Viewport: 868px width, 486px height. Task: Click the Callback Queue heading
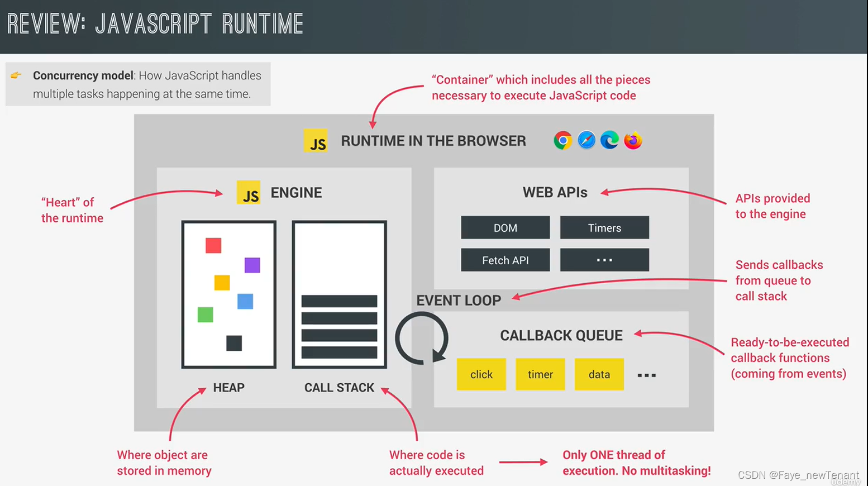[561, 335]
